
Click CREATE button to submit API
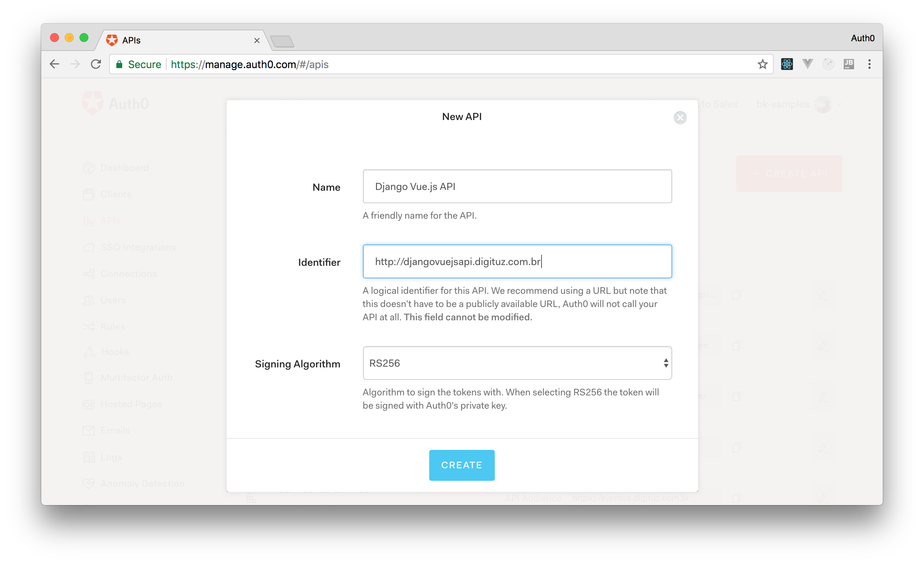pyautogui.click(x=462, y=465)
